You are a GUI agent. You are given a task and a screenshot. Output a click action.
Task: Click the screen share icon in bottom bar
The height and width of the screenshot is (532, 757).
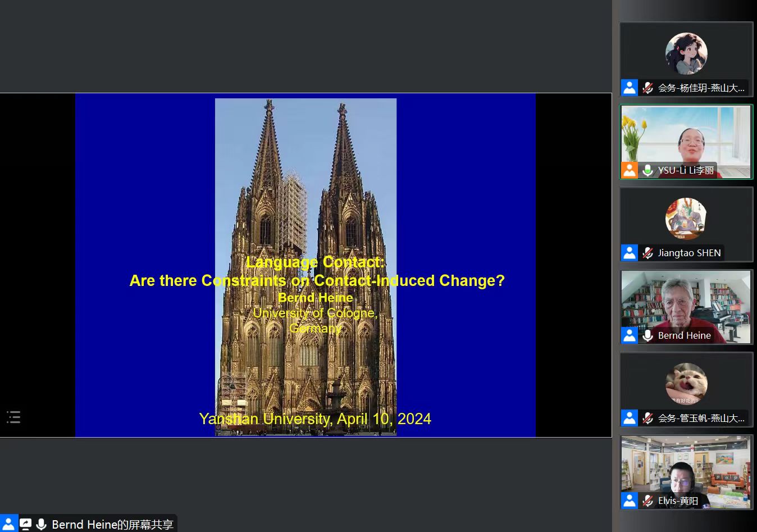pos(26,524)
